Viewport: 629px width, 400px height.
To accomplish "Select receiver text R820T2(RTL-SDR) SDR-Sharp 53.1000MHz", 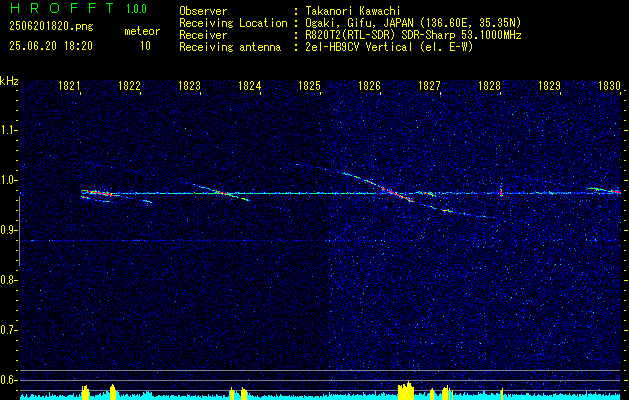I will pyautogui.click(x=414, y=35).
